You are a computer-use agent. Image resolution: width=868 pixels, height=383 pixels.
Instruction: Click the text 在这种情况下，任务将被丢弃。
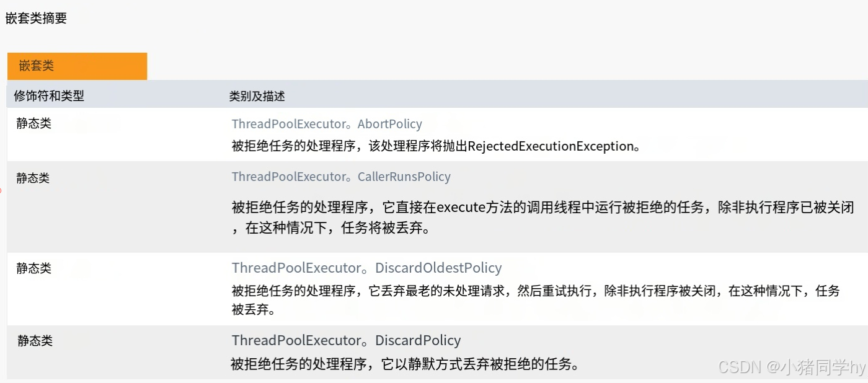click(x=331, y=228)
